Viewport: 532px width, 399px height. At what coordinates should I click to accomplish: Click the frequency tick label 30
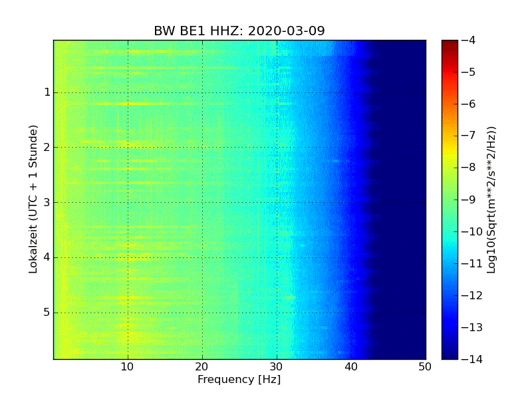click(x=276, y=367)
